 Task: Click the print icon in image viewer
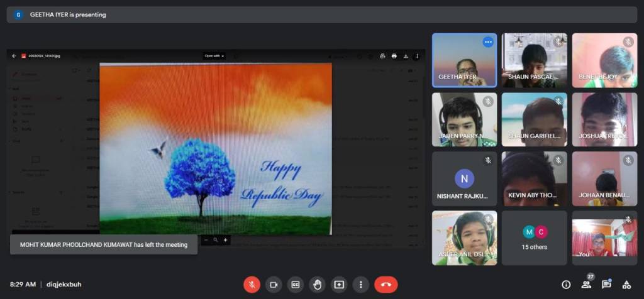pyautogui.click(x=394, y=56)
